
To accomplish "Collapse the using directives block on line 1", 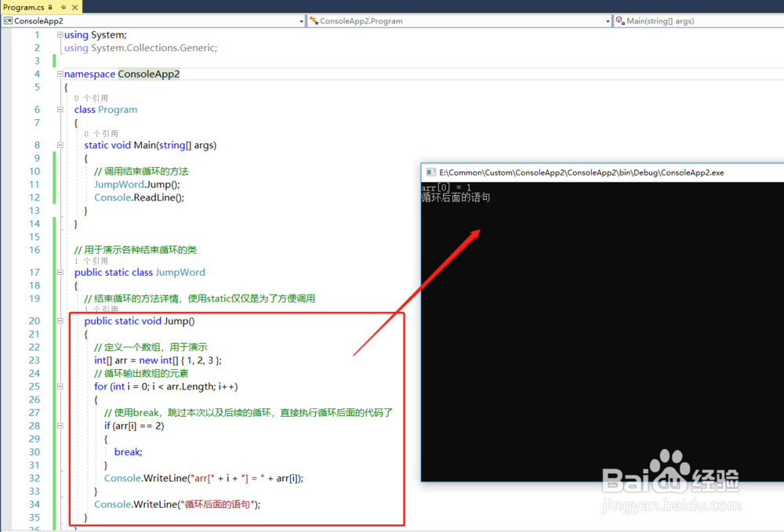I will point(60,34).
